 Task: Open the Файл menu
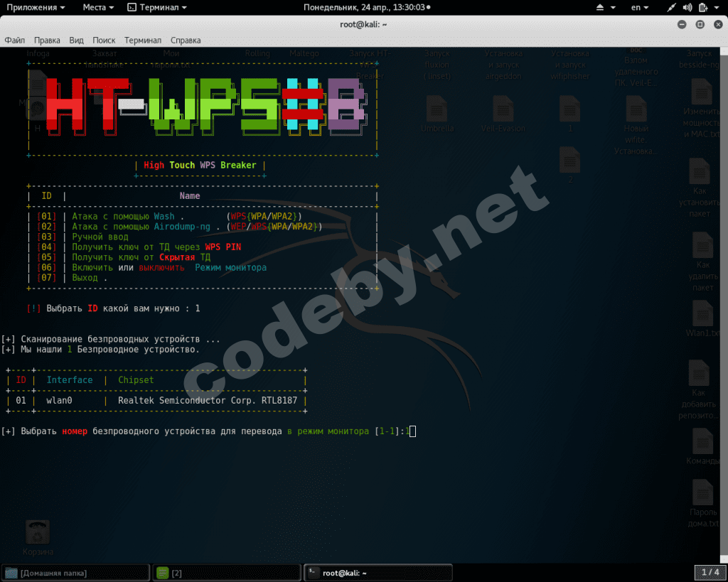tap(15, 41)
